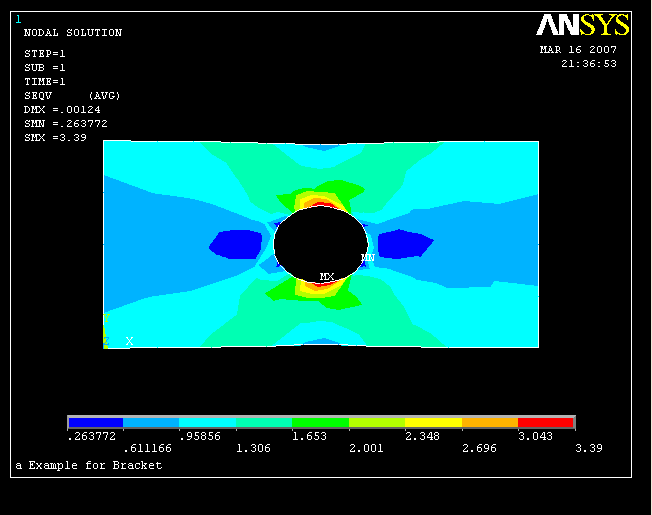Select the medium blue legend swatch
Screen dimensions: 652x515
coord(151,422)
